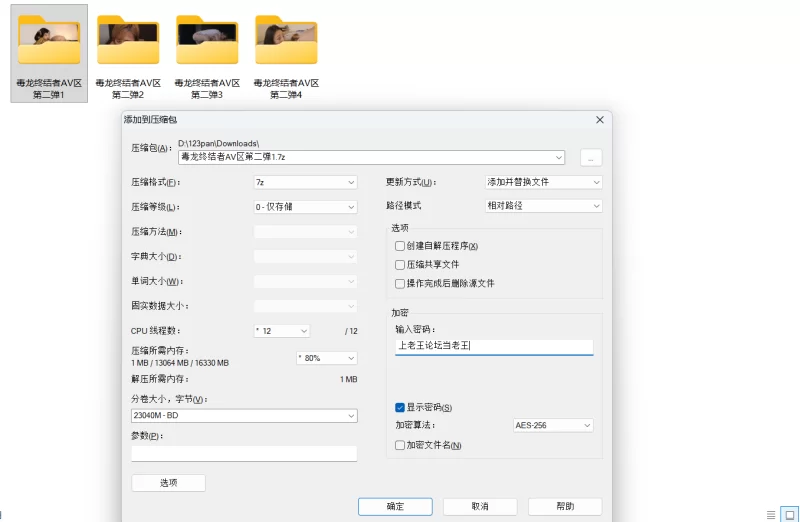Open archive name combo box dropdown

[x=559, y=158]
